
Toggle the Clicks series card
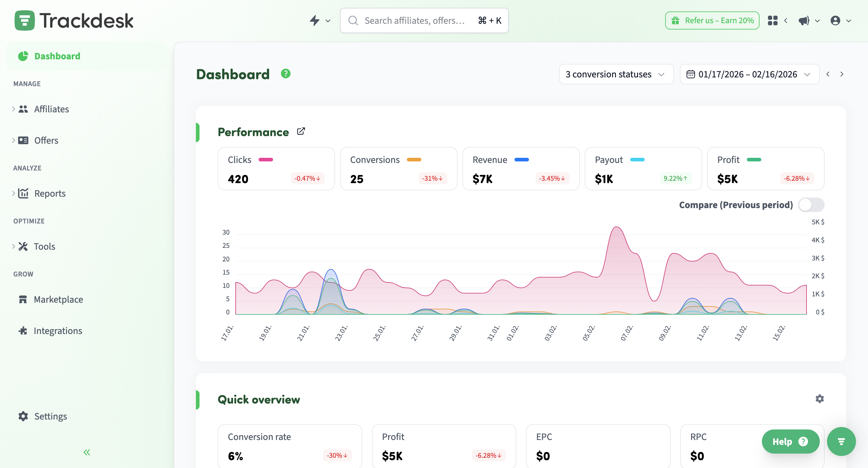click(276, 169)
